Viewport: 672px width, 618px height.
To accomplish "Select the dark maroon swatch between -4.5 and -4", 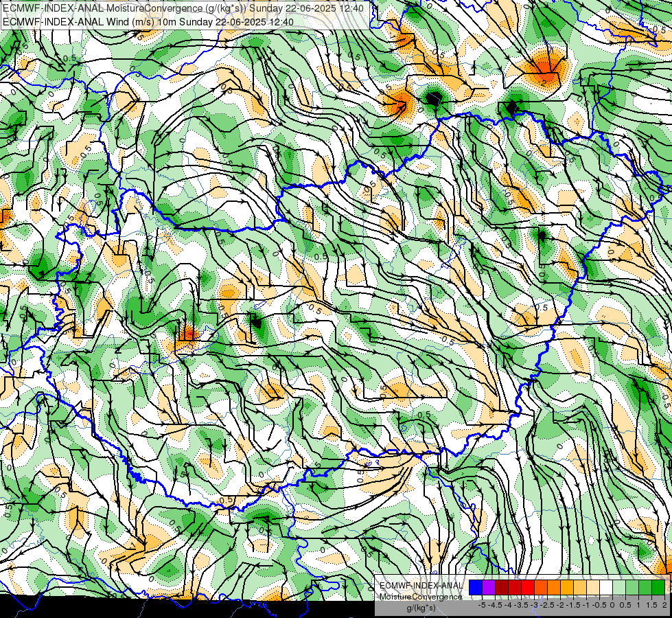I will [502, 588].
